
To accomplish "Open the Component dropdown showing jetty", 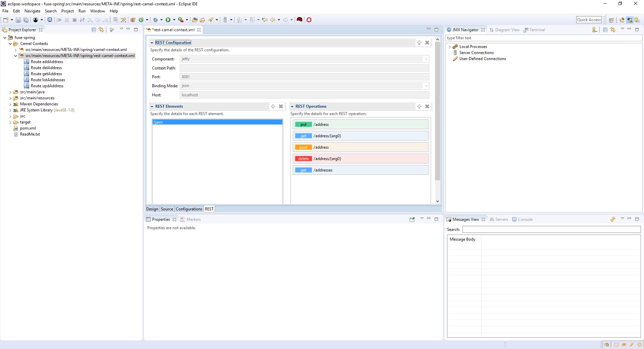I will [x=426, y=59].
